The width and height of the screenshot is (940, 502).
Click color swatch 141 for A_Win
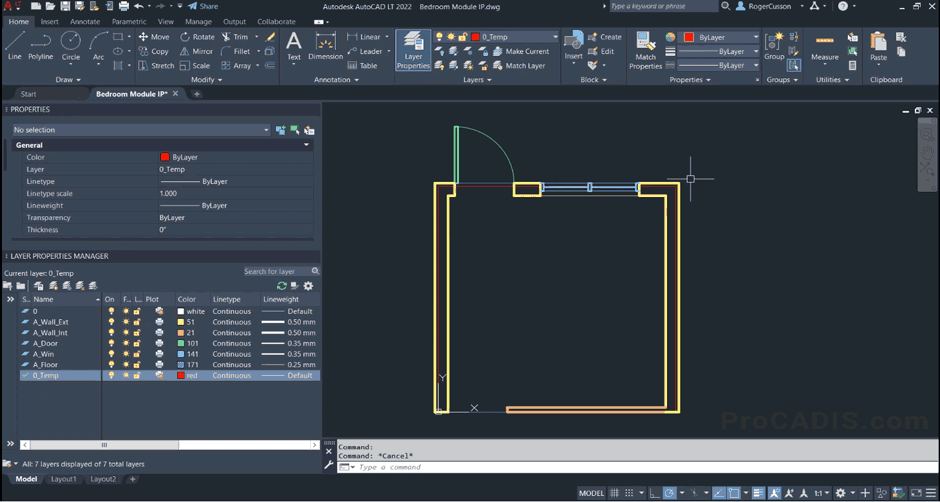point(181,354)
